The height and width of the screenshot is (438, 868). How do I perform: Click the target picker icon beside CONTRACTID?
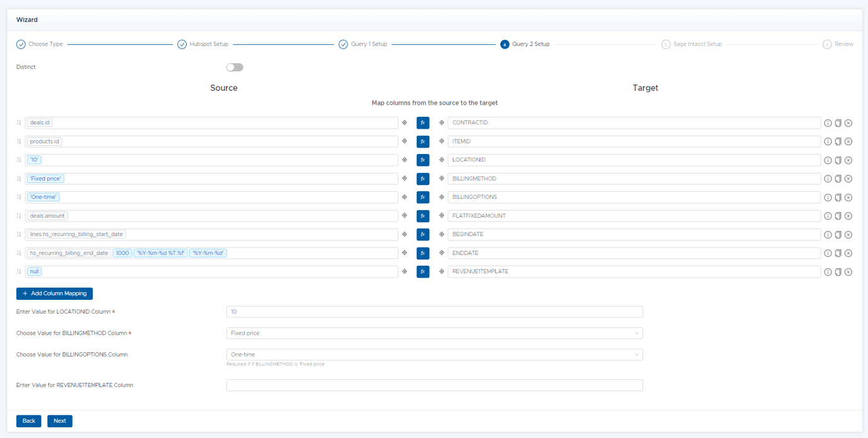point(442,122)
